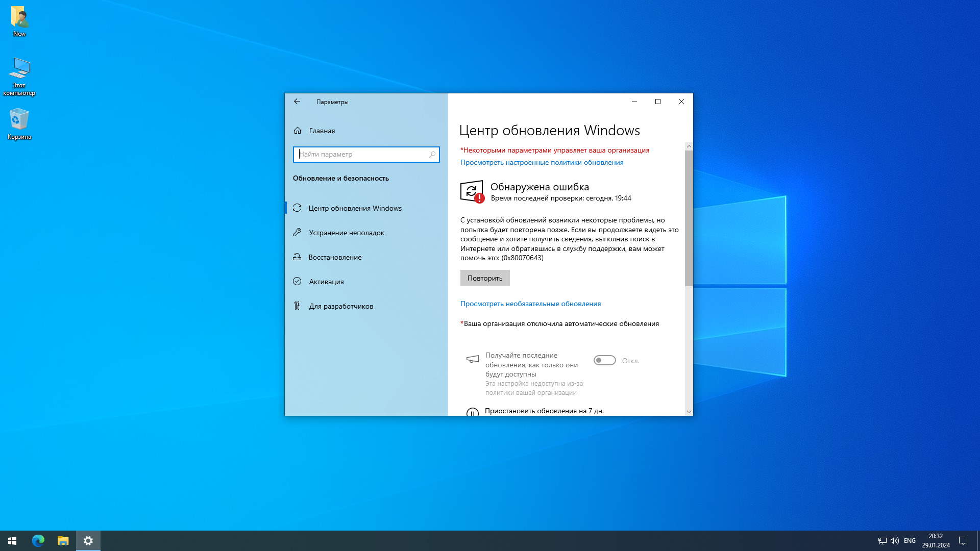980x551 pixels.
Task: Open Microsoft Edge from the taskbar
Action: click(38, 541)
